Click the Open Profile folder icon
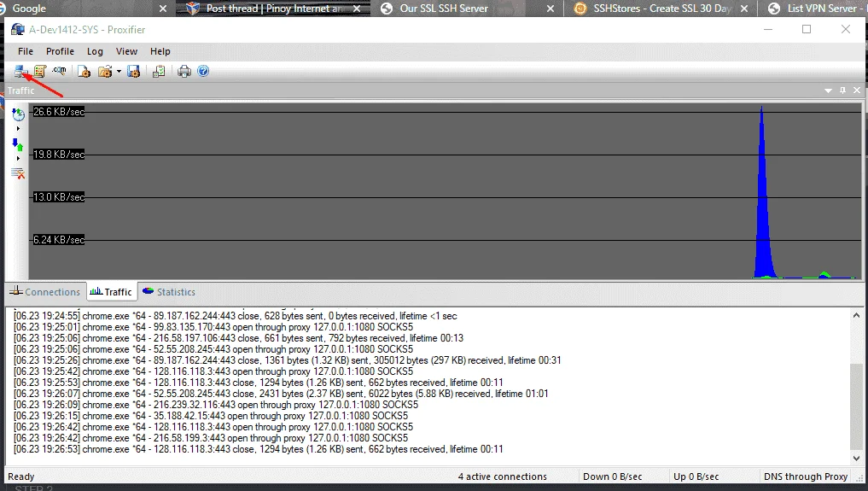The width and height of the screenshot is (868, 491). click(x=105, y=72)
